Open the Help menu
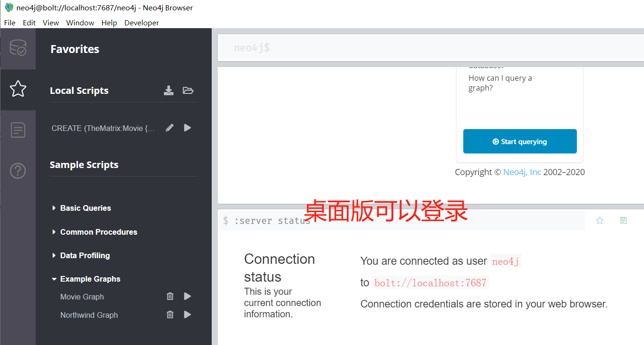This screenshot has width=644, height=345. (x=109, y=23)
